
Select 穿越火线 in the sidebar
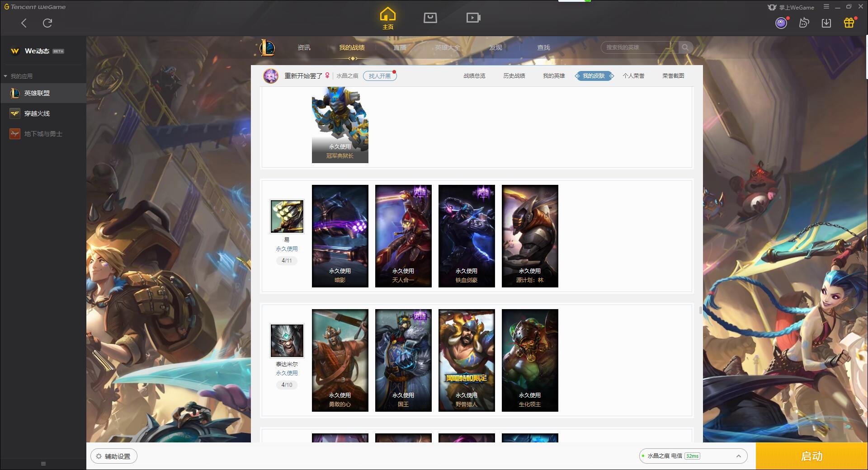coord(43,113)
